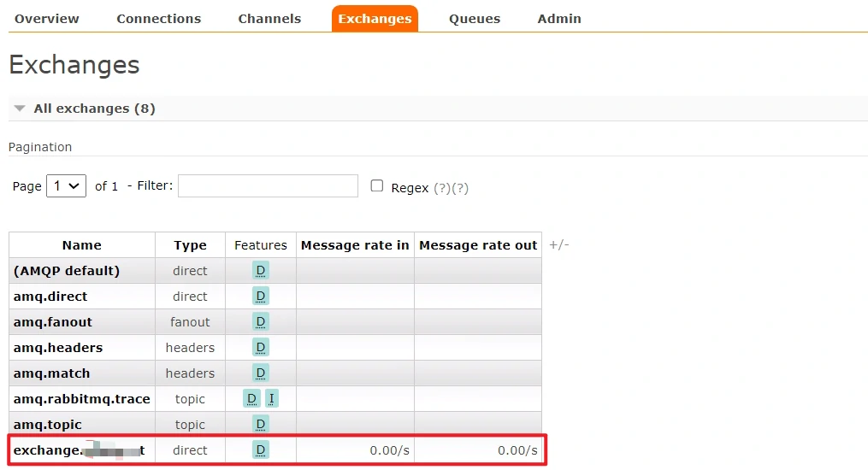Viewport: 868px width, 470px height.
Task: Click the D badge in amq.topic row
Action: [x=261, y=425]
